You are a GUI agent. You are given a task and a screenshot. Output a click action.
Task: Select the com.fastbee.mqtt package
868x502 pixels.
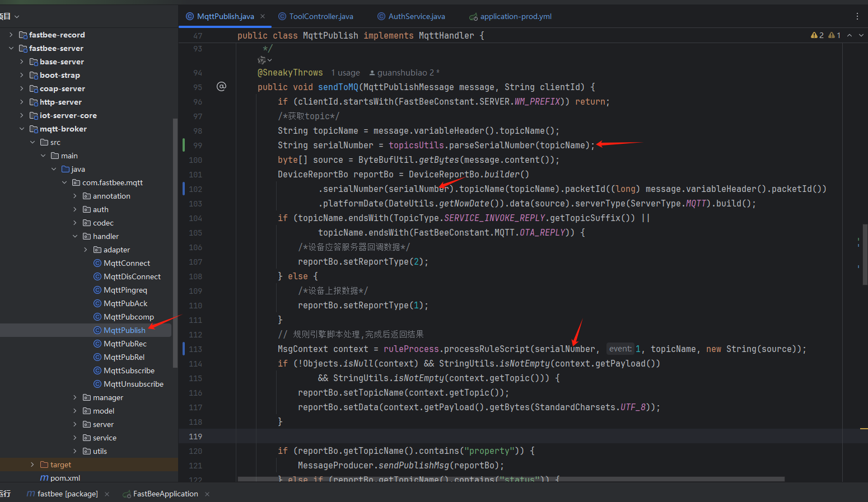[108, 182]
